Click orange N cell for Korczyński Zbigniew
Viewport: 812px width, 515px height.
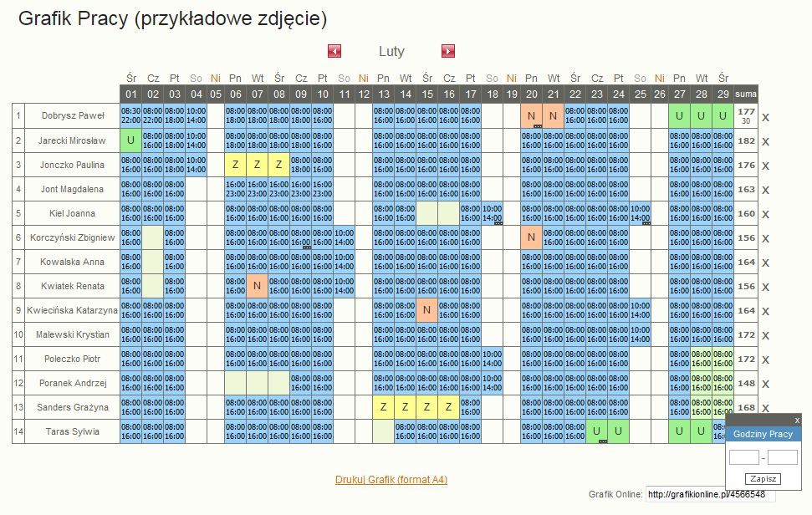[532, 237]
